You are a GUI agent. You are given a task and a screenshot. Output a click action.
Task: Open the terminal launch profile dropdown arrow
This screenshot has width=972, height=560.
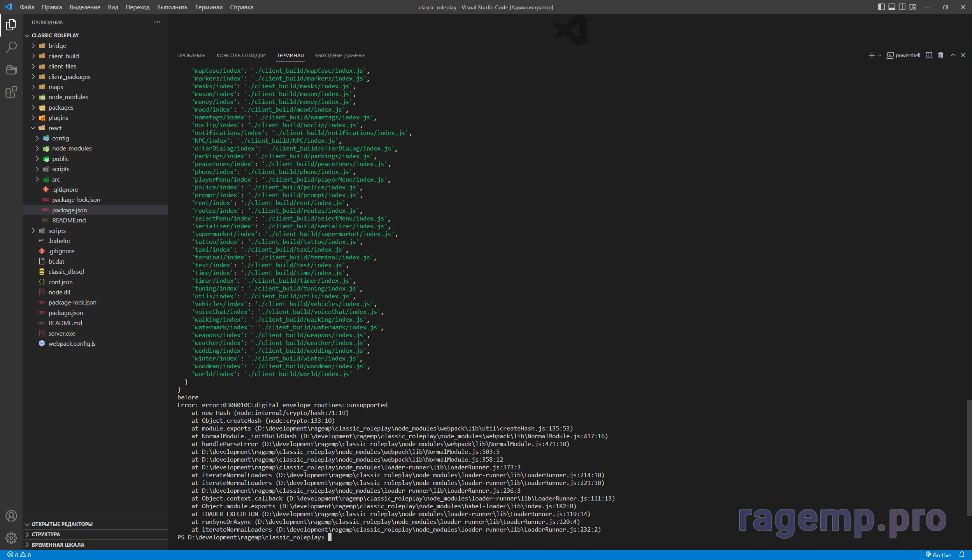pyautogui.click(x=879, y=55)
